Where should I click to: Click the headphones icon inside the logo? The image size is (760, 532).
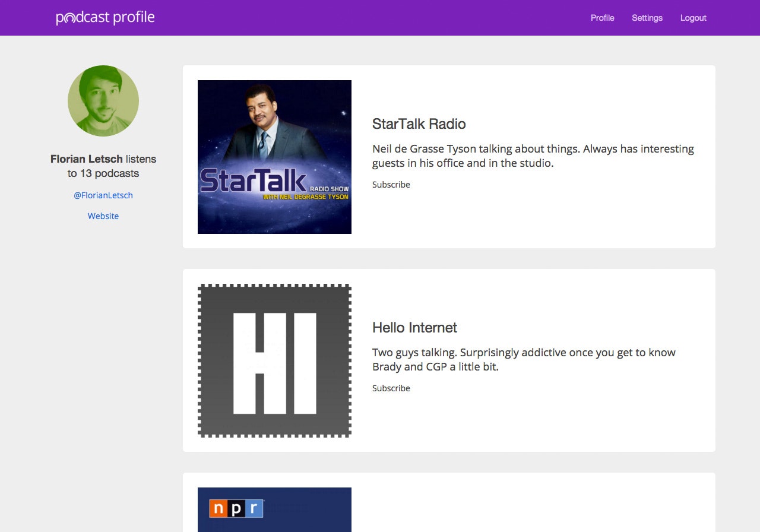tap(70, 19)
